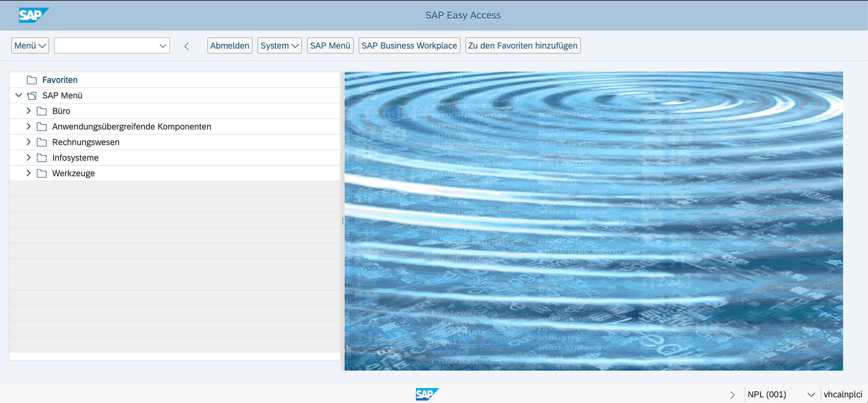Expand the Infosysteme tree node
The image size is (868, 403).
click(29, 157)
